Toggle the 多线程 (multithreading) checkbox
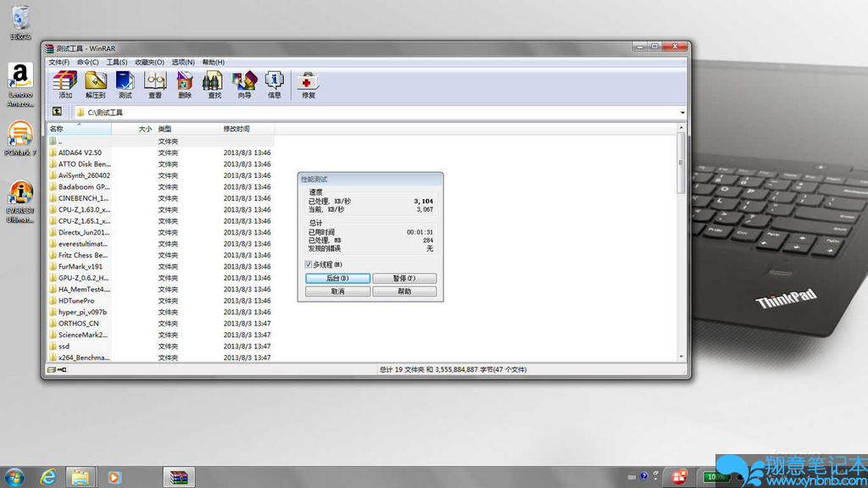Screen dimensions: 868x488 point(309,264)
